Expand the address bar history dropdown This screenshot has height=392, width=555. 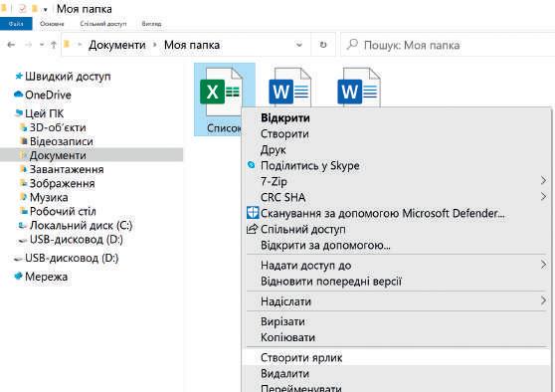[299, 45]
